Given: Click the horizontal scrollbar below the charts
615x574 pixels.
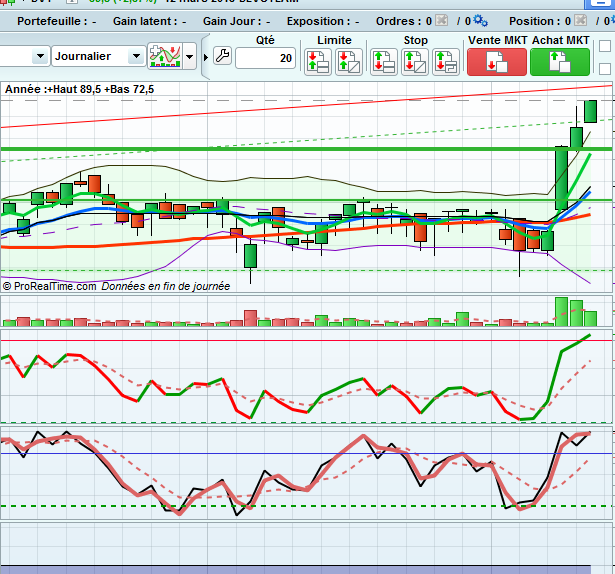Looking at the screenshot, I should (300, 568).
